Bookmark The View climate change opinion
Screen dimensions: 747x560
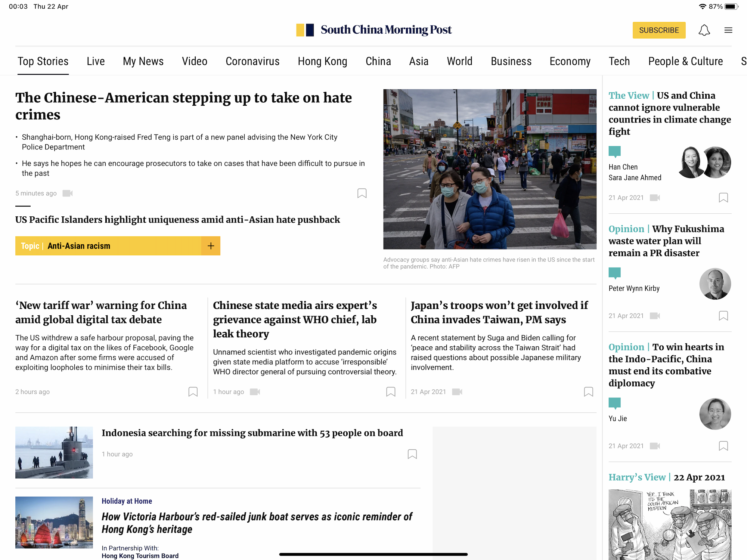(x=723, y=198)
